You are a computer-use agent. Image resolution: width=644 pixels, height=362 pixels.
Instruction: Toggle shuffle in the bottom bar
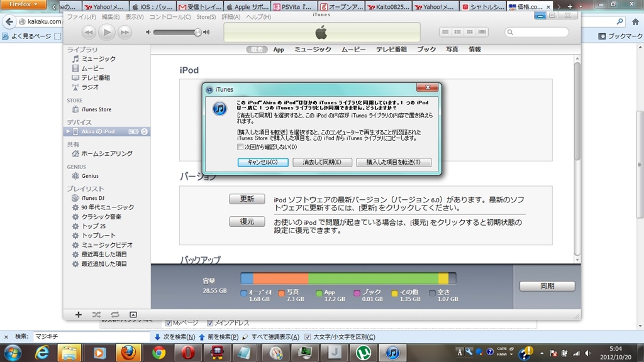click(96, 314)
